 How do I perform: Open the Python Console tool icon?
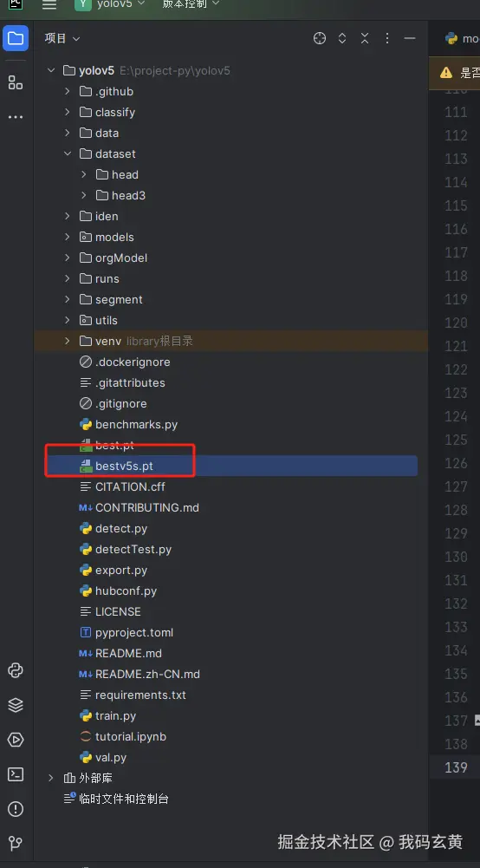(16, 670)
